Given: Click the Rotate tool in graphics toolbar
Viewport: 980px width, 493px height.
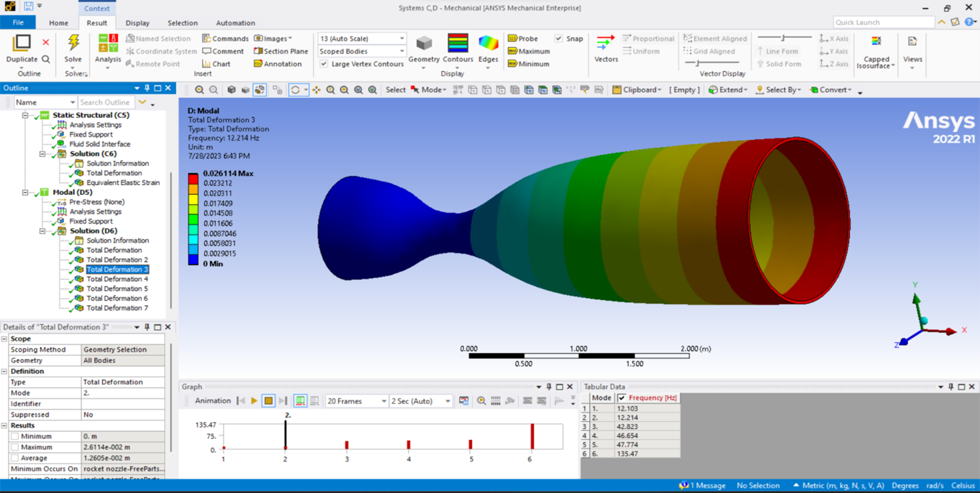Looking at the screenshot, I should coord(295,90).
